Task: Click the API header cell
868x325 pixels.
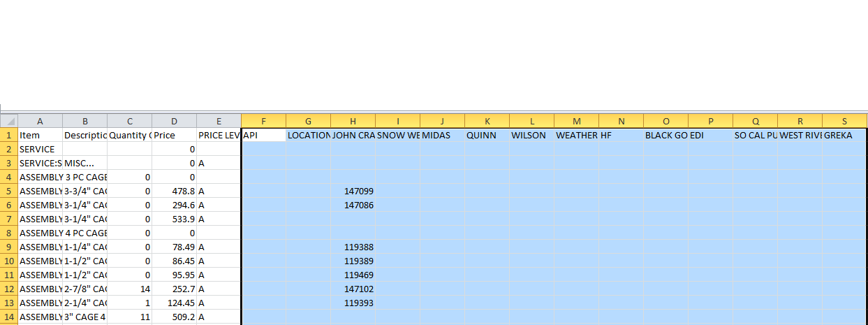Action: (x=263, y=135)
